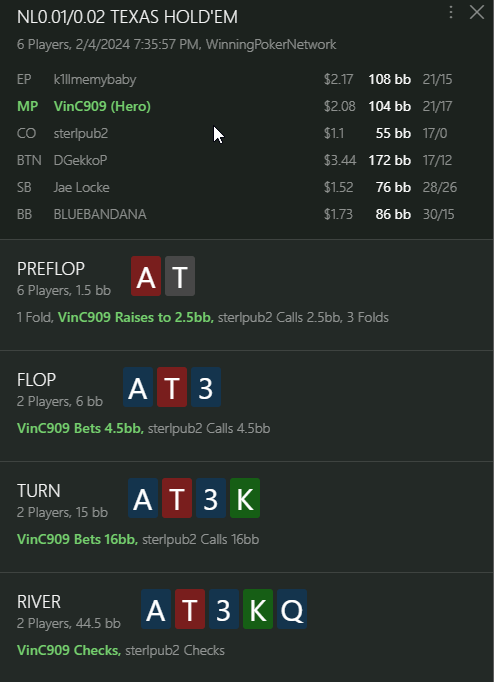Select the blue Queen card on river
The image size is (494, 682).
coord(292,609)
